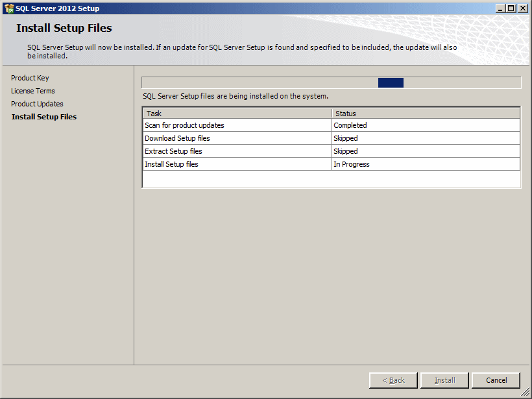
Task: Select the Product Key step
Action: 30,78
